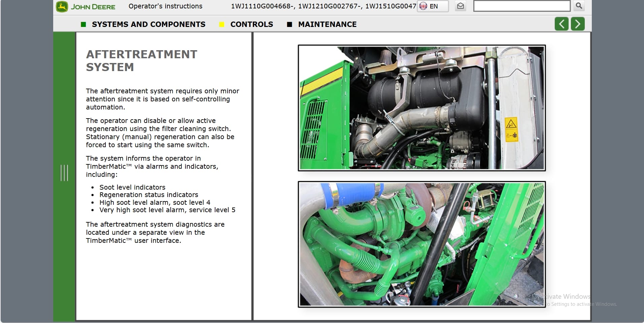Screen dimensions: 644x323
Task: Open the EN language selector
Action: pos(433,6)
